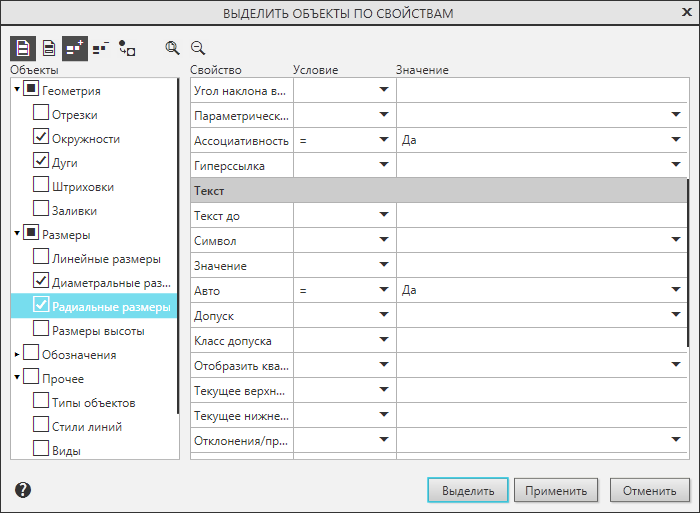Open help via the question mark icon

point(23,490)
